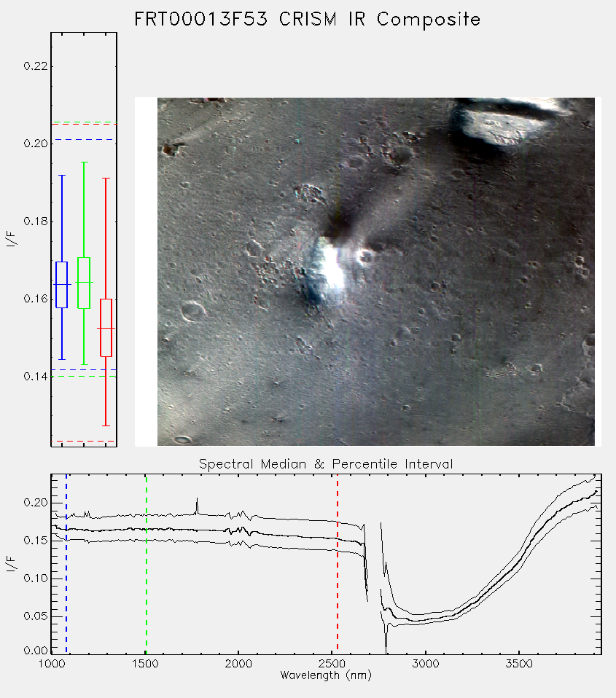
Task: Click the Wavelength (nm) axis label
Action: 326,675
